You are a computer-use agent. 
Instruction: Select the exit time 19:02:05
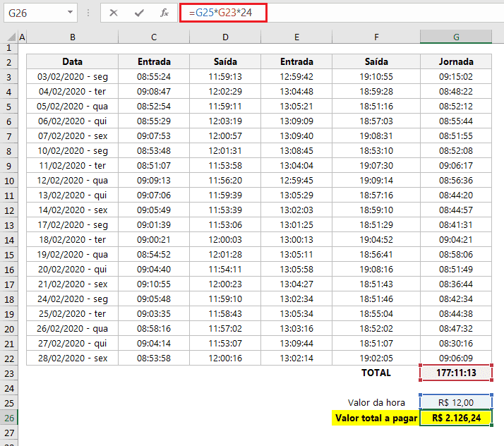point(376,358)
